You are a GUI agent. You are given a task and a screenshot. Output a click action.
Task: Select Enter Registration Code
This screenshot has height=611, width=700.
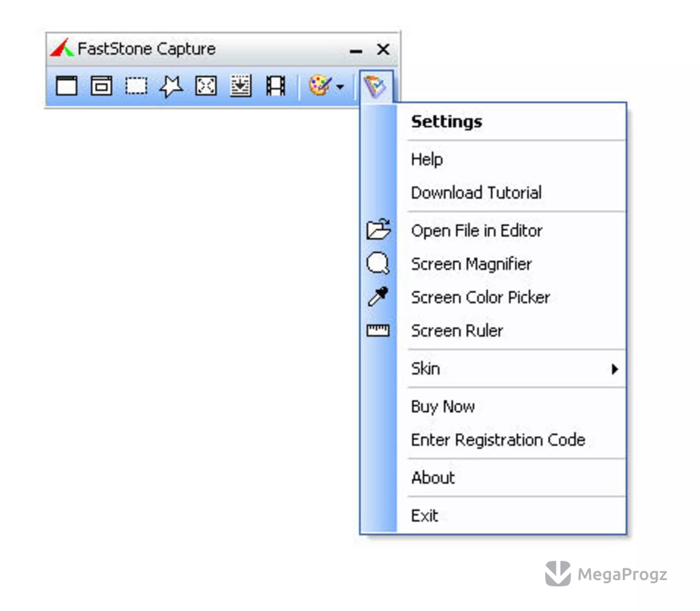511,440
